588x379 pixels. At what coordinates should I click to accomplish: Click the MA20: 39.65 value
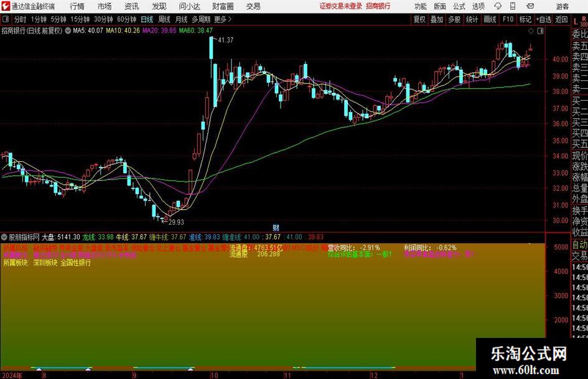pos(159,30)
